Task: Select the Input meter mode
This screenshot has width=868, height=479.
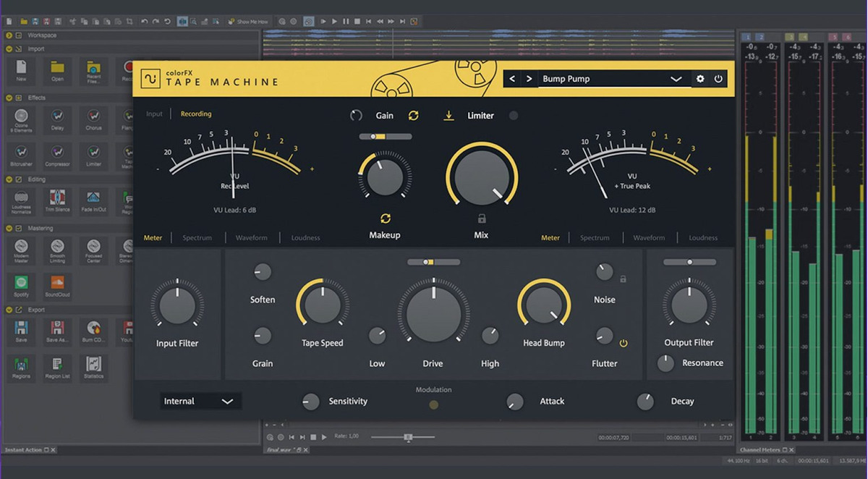Action: tap(154, 114)
